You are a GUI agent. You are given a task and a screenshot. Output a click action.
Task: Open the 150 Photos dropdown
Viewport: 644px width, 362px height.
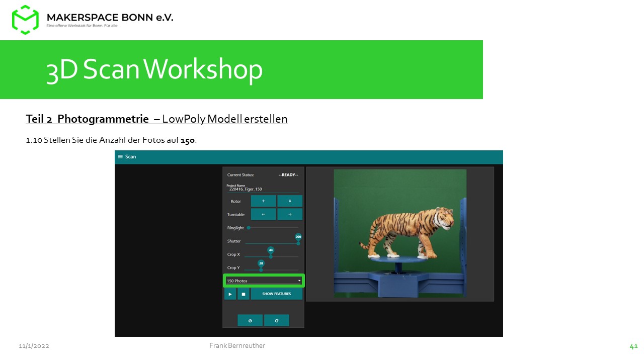(x=264, y=281)
